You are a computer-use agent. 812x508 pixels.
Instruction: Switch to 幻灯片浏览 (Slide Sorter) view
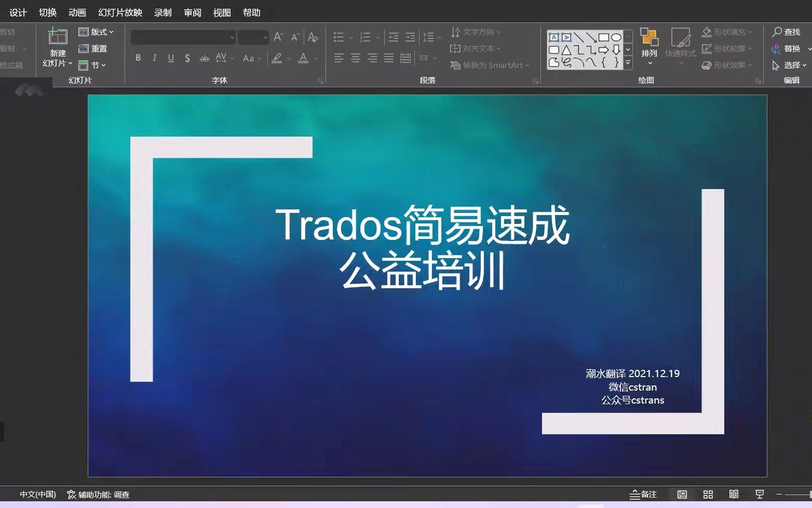708,494
